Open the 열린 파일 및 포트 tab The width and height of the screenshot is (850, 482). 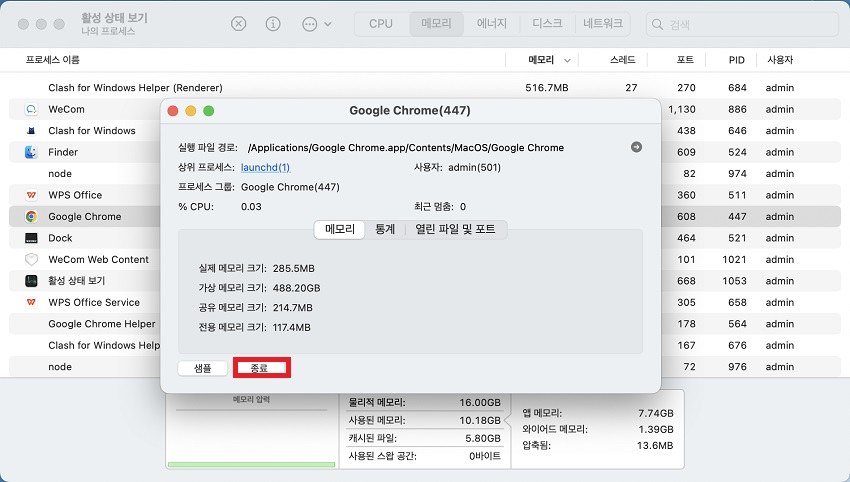[x=455, y=229]
